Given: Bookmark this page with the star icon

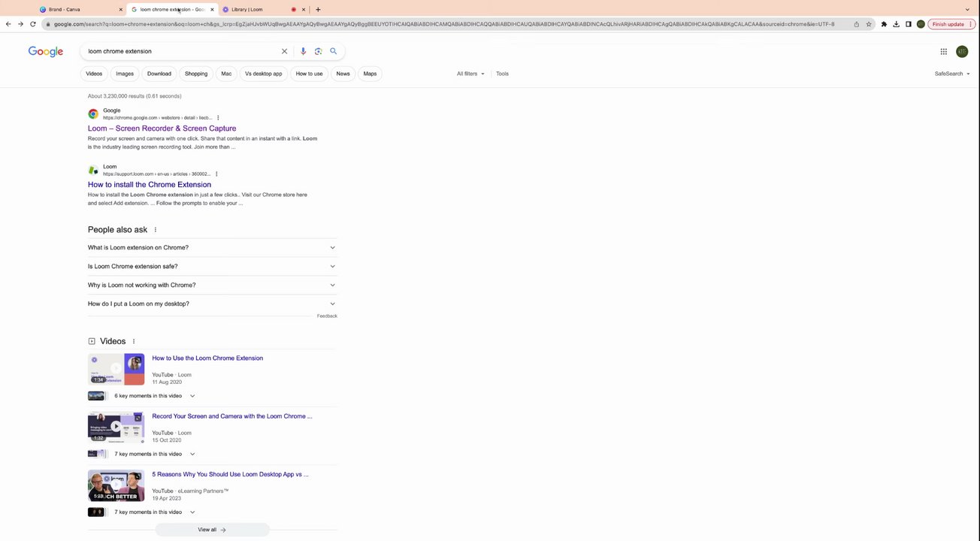Looking at the screenshot, I should click(869, 24).
